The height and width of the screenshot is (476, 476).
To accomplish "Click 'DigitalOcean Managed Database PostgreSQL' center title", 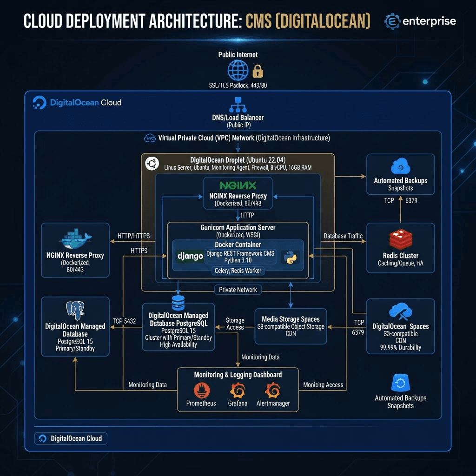I will (x=178, y=319).
